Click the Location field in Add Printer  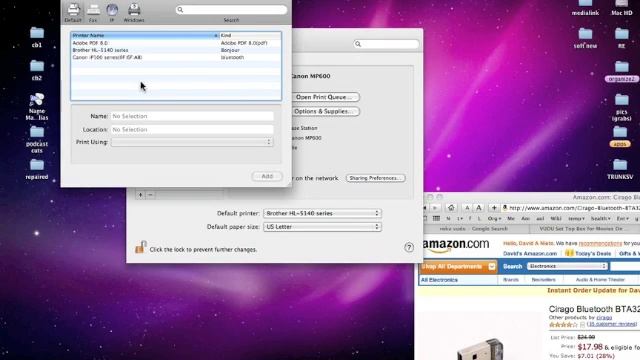coord(192,129)
